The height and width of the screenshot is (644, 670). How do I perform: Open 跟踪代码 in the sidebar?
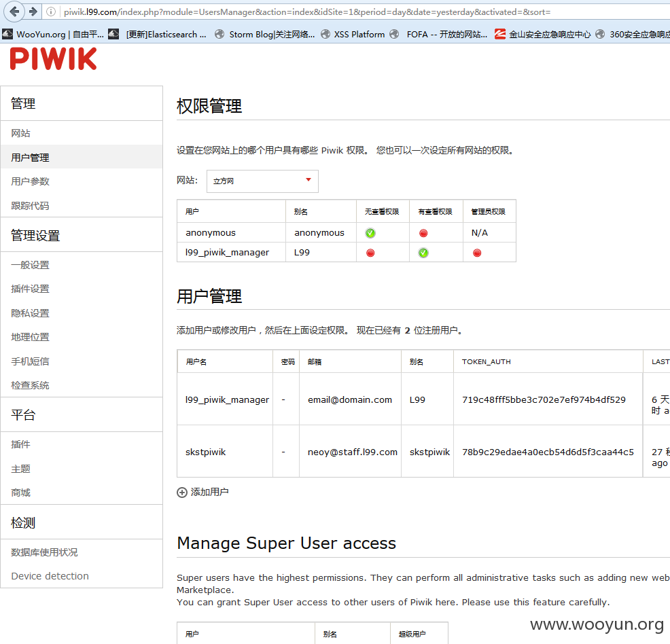tap(30, 206)
